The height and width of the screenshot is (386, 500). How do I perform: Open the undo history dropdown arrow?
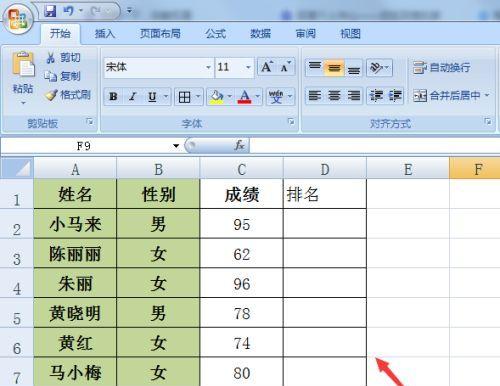[81, 11]
